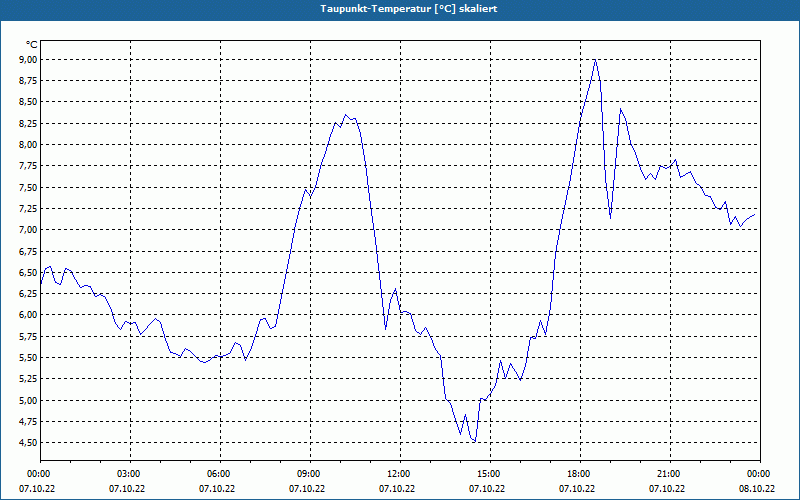800x500 pixels.
Task: Click the 07.10.22 date under 12:00
Action: click(397, 488)
